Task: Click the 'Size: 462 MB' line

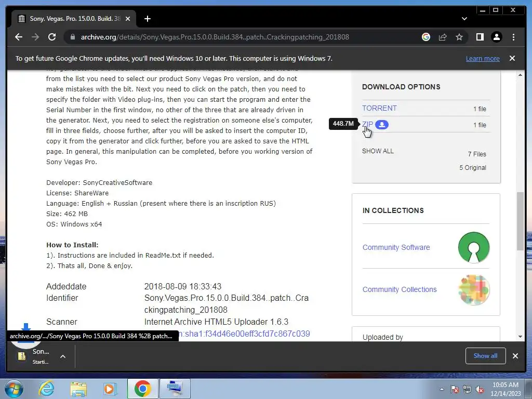Action: (67, 214)
